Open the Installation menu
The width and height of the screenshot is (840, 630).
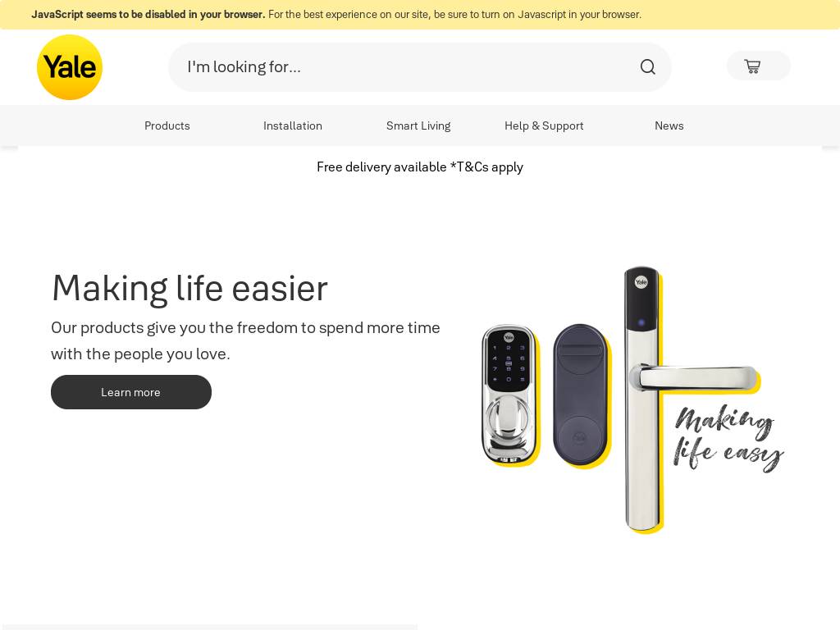tap(293, 126)
